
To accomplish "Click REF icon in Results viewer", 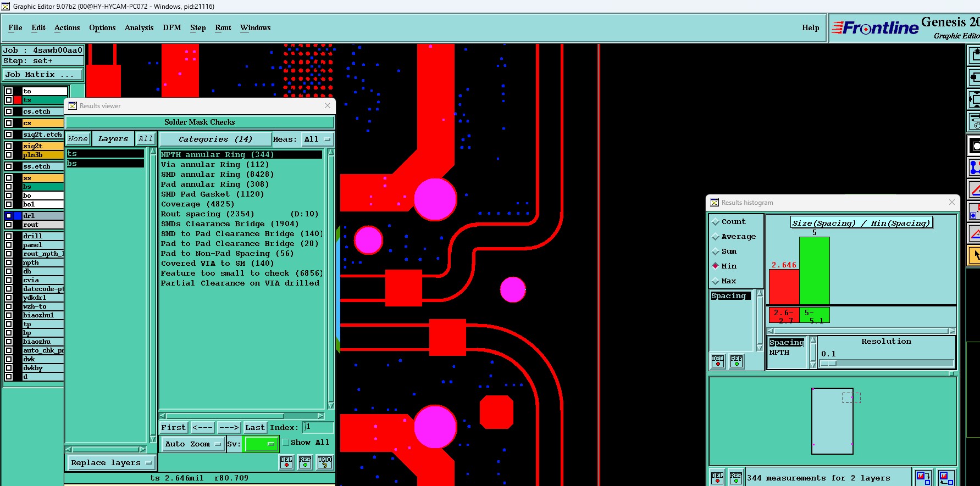I will [305, 462].
